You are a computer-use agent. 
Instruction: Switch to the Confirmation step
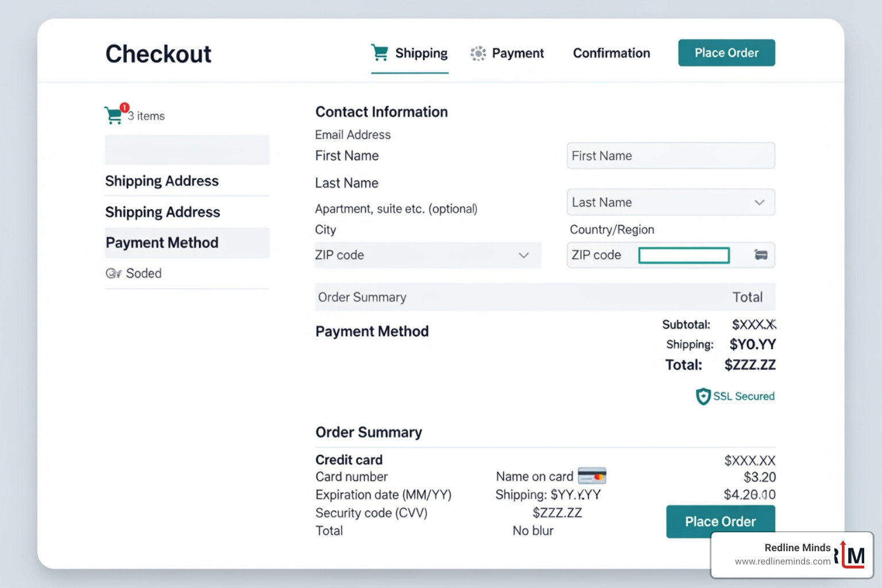point(611,53)
